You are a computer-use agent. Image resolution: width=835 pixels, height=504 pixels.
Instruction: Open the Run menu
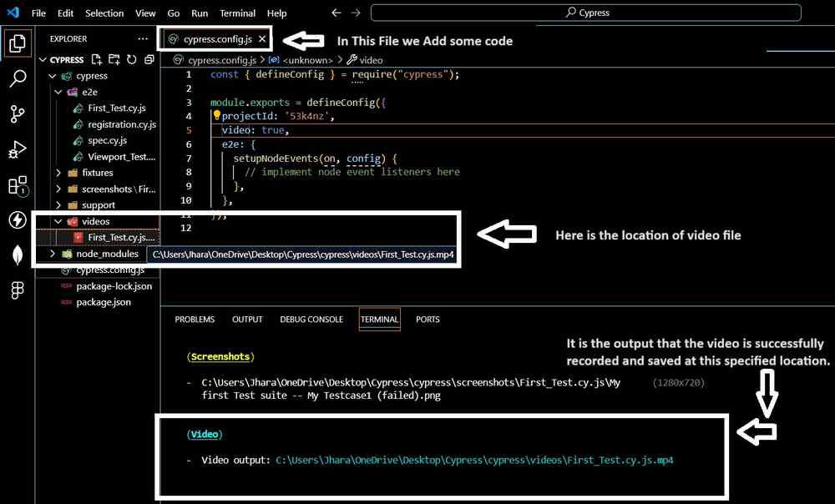coord(200,13)
